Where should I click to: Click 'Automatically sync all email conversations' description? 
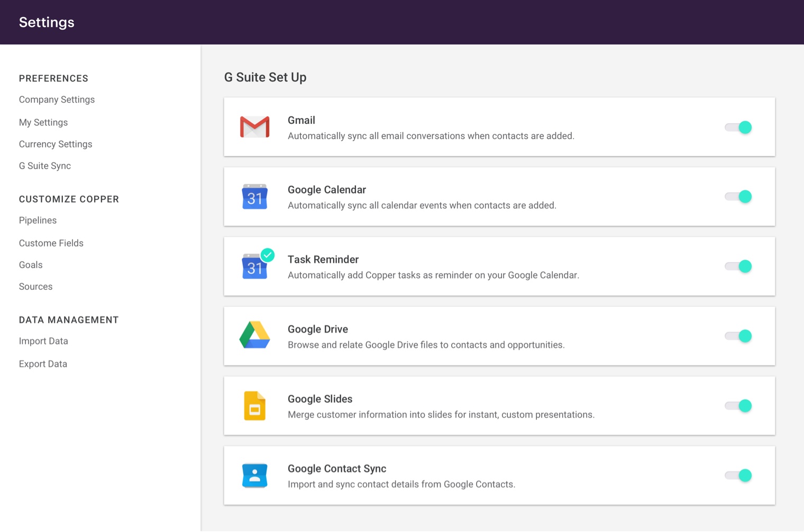point(431,136)
